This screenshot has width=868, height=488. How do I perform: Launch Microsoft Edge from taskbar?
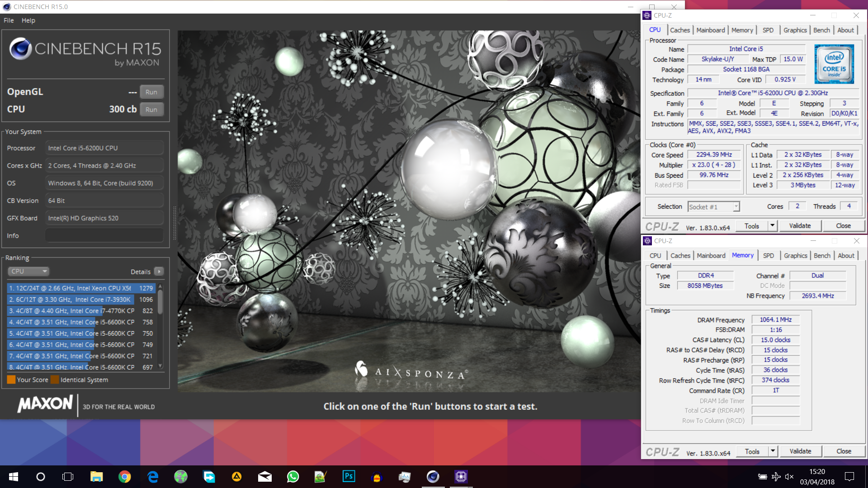click(x=153, y=477)
